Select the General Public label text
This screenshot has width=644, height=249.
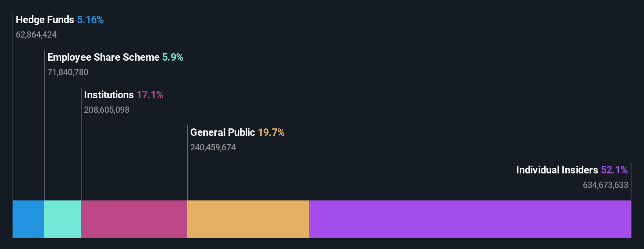222,132
